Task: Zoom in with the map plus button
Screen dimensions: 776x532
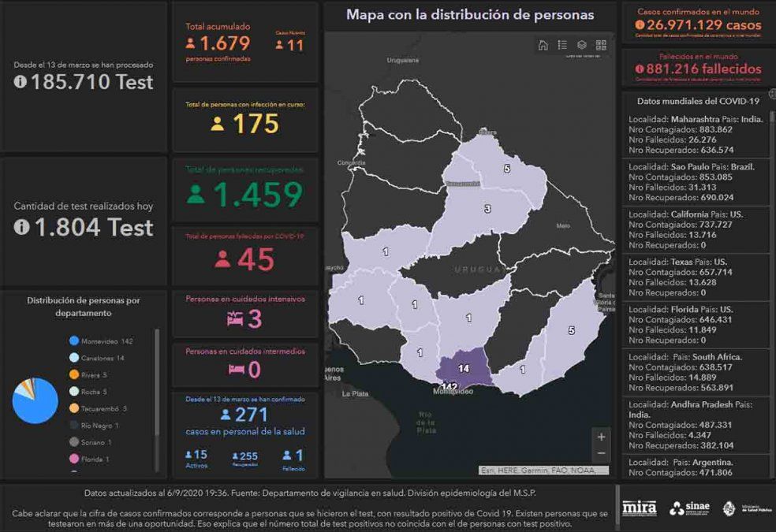Action: click(601, 437)
